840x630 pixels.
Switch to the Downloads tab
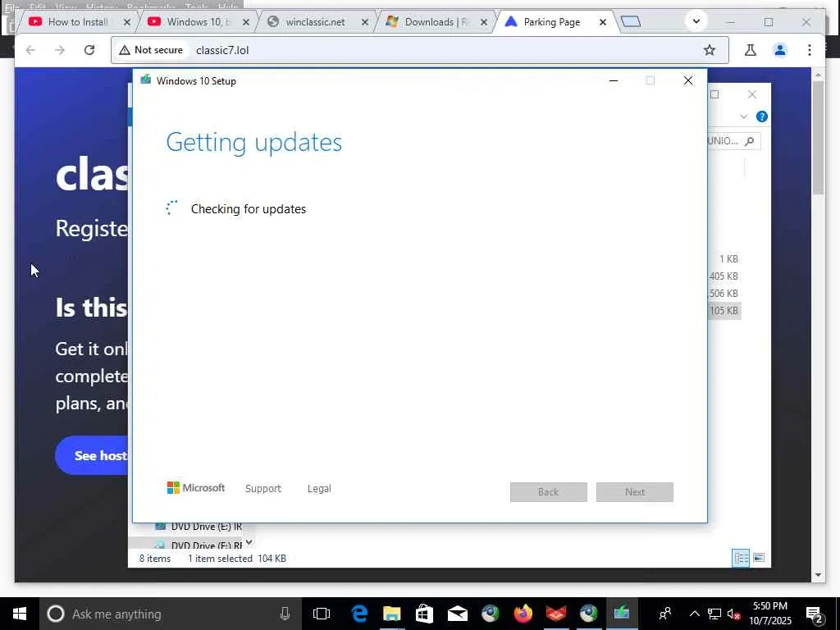(435, 22)
